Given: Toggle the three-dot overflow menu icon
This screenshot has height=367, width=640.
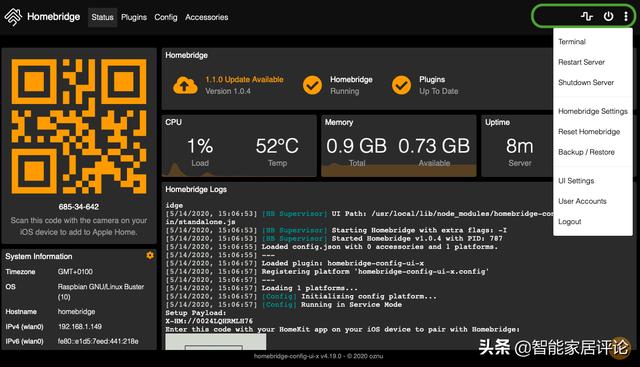Looking at the screenshot, I should click(x=626, y=16).
